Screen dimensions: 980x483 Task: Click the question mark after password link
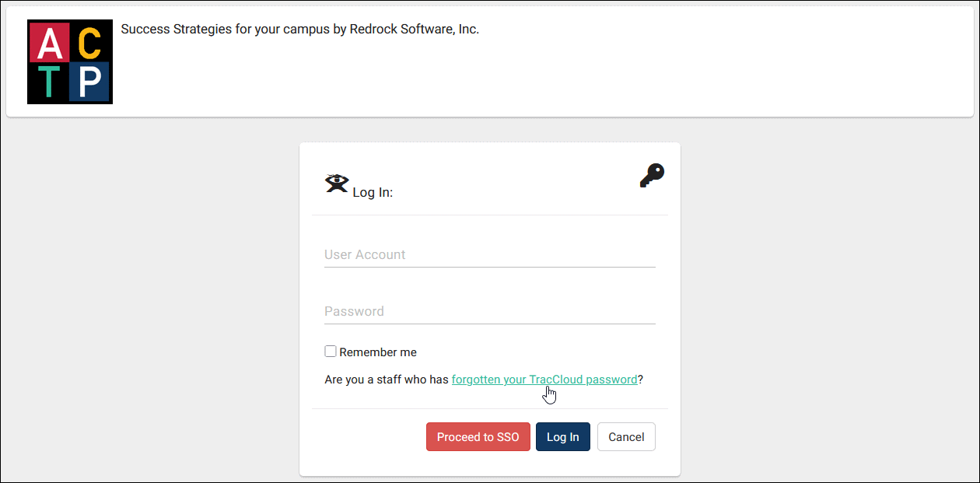(641, 380)
